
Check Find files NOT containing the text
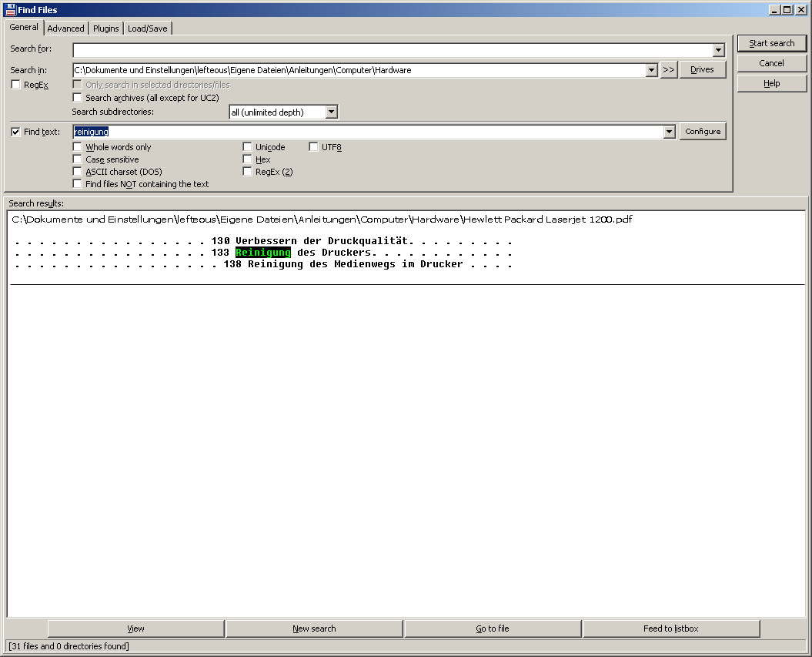click(x=77, y=184)
